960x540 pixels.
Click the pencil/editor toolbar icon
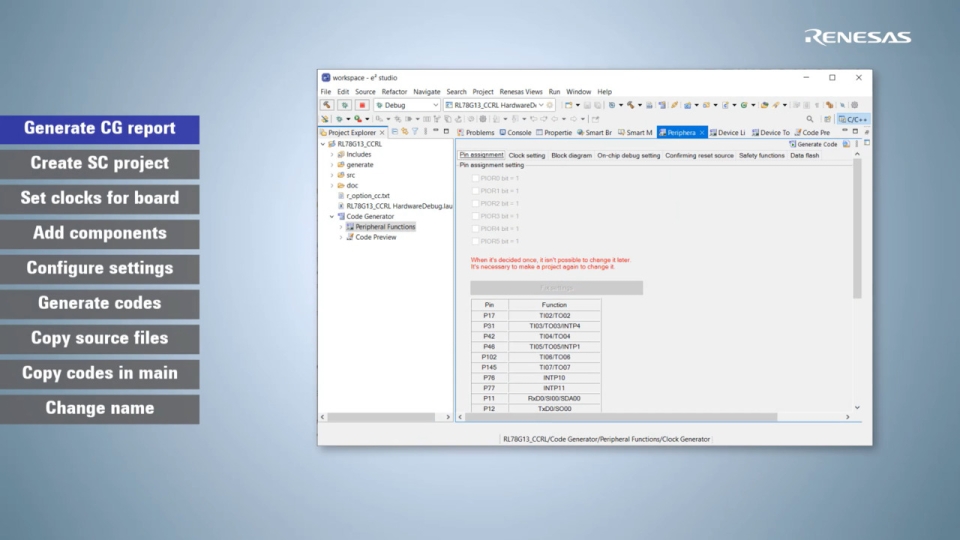point(674,105)
